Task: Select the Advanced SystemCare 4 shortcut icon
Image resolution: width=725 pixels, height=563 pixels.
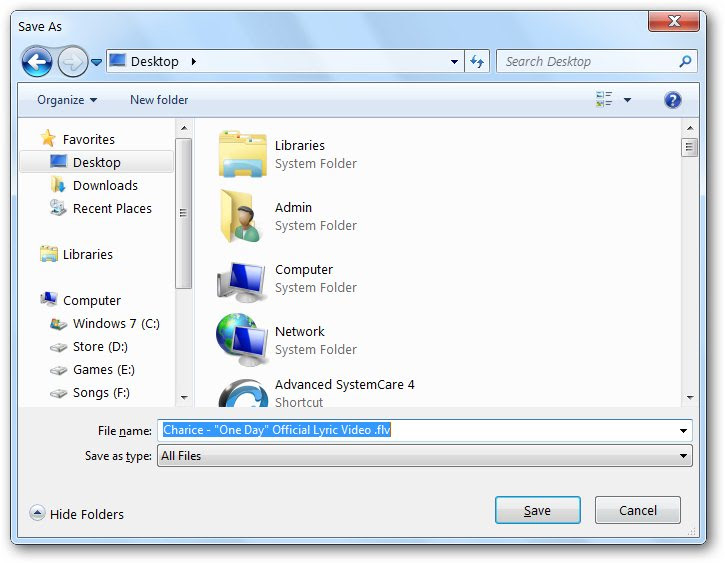Action: (243, 393)
